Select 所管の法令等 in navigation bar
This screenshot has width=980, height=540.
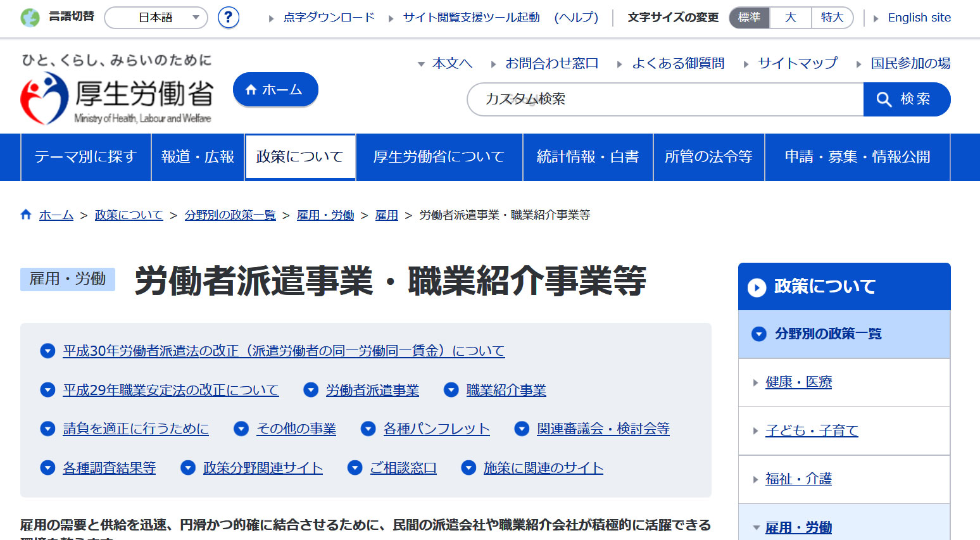pyautogui.click(x=708, y=157)
